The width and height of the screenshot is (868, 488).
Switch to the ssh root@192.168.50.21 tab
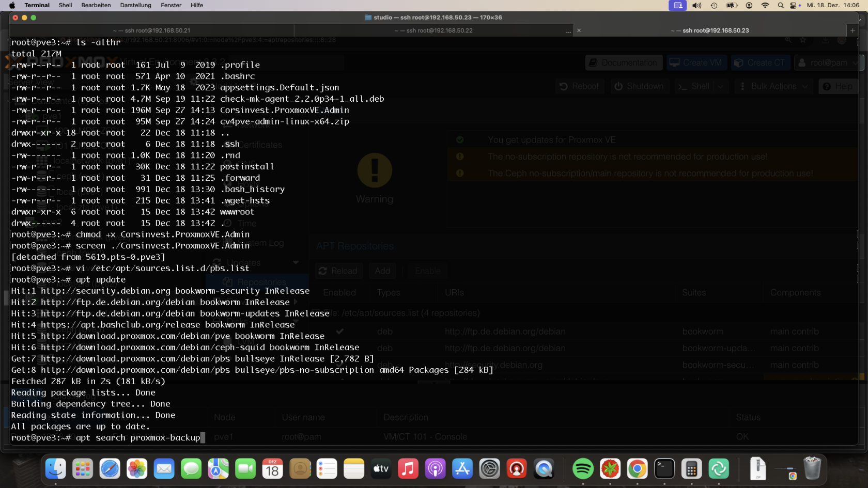[151, 30]
